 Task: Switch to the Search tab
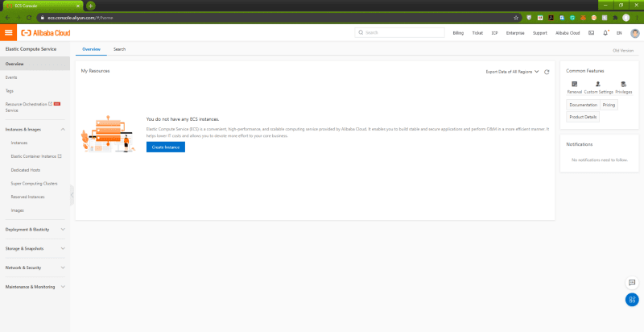[x=119, y=49]
